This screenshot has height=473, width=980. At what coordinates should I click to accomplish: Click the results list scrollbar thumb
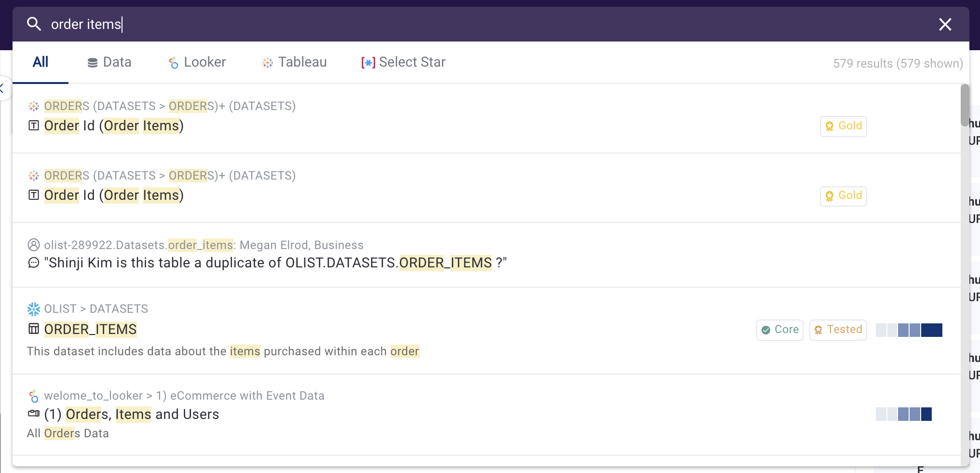pos(965,105)
